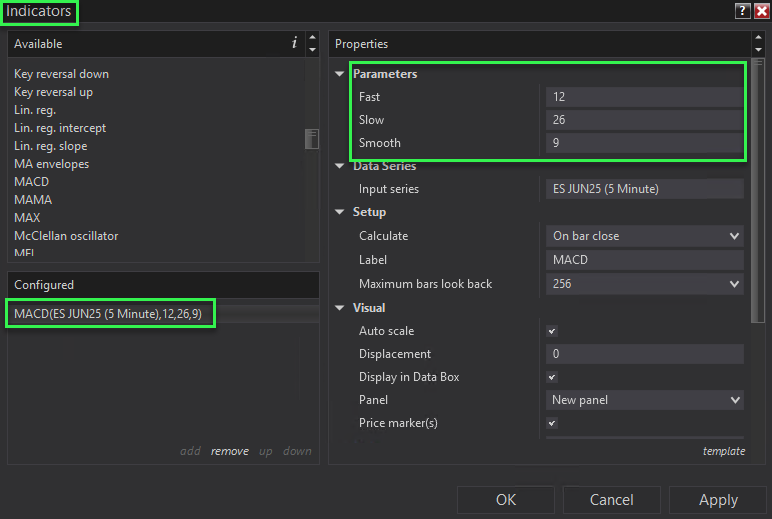Select 'MA envelopes' in Available list
This screenshot has width=772, height=519.
point(52,164)
